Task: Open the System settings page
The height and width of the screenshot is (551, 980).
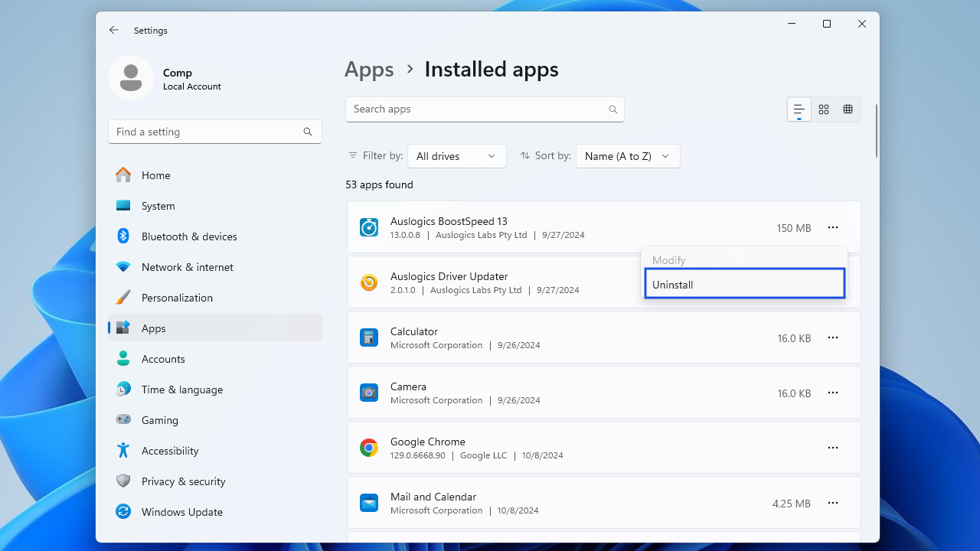Action: [x=215, y=206]
